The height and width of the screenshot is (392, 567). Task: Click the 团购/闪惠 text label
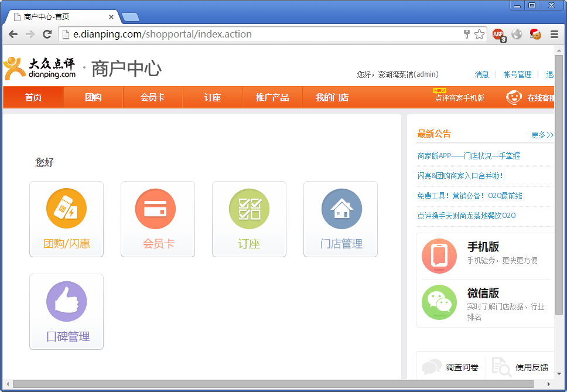(x=67, y=244)
